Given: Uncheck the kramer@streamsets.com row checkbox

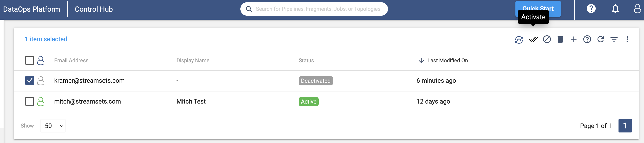Looking at the screenshot, I should pyautogui.click(x=30, y=81).
